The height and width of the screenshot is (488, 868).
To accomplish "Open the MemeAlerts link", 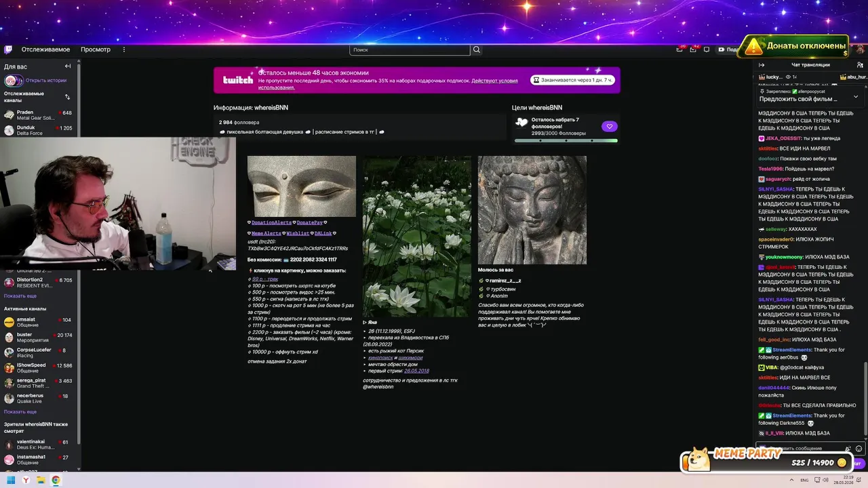I will tap(266, 233).
